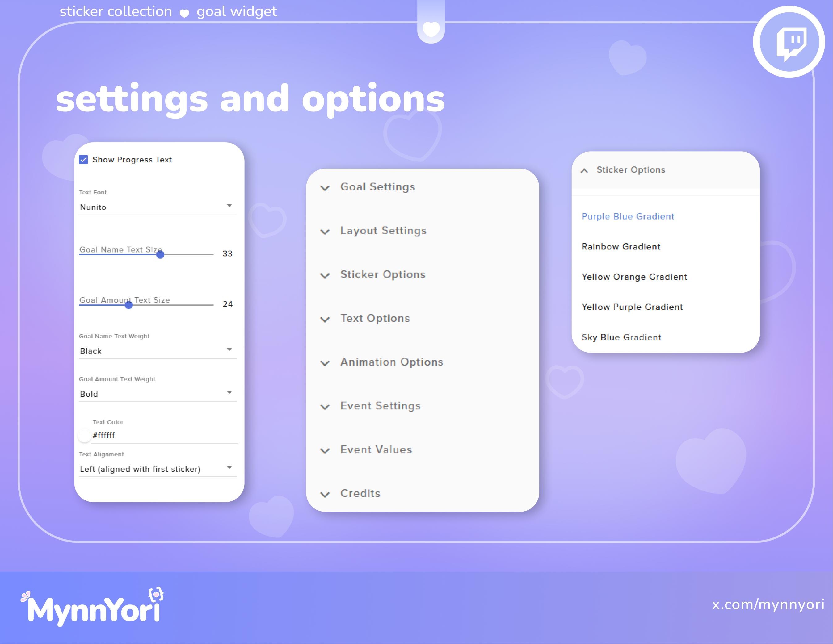This screenshot has height=644, width=833.
Task: Choose Sky Blue Gradient option
Action: tap(621, 337)
